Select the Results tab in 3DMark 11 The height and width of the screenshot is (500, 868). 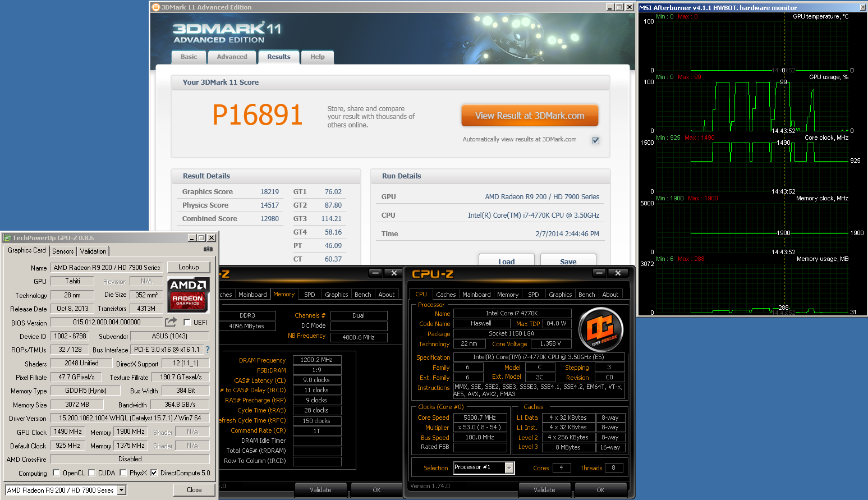pyautogui.click(x=279, y=57)
